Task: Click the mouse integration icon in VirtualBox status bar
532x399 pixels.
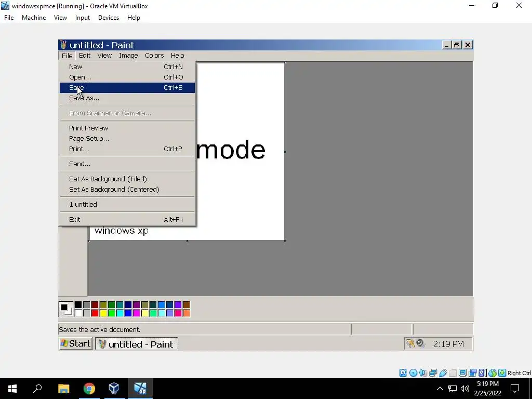Action: point(493,373)
